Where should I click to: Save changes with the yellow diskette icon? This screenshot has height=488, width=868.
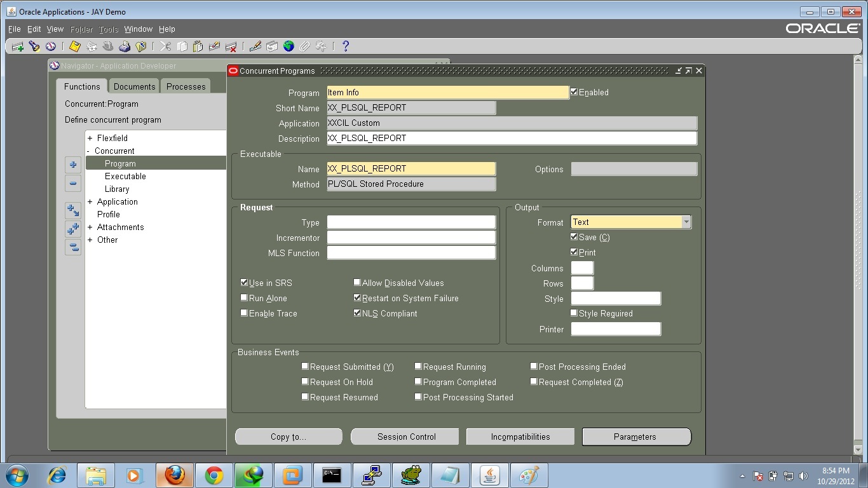pos(75,46)
